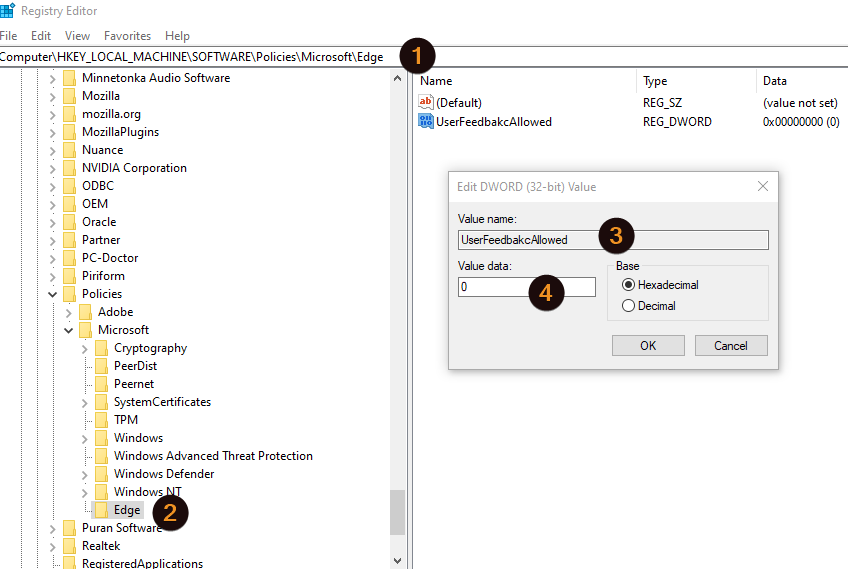Click the NVIDIA Corporation folder icon
Image resolution: width=848 pixels, height=569 pixels.
(69, 168)
